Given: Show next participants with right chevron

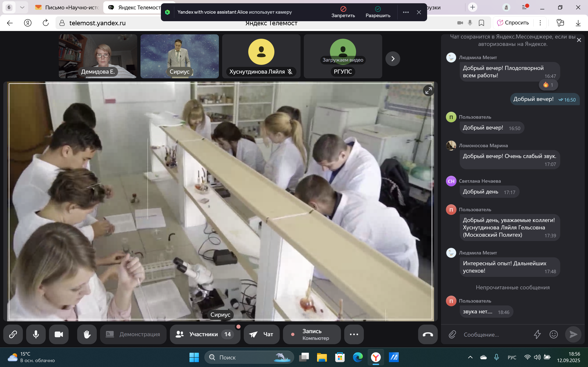Looking at the screenshot, I should [393, 59].
